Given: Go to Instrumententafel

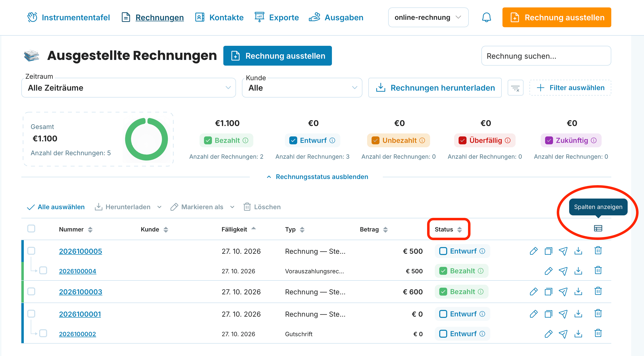Looking at the screenshot, I should 68,18.
